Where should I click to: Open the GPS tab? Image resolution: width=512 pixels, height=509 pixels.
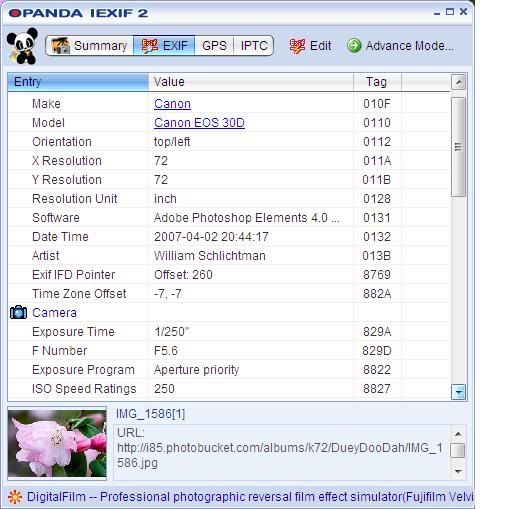click(x=214, y=46)
